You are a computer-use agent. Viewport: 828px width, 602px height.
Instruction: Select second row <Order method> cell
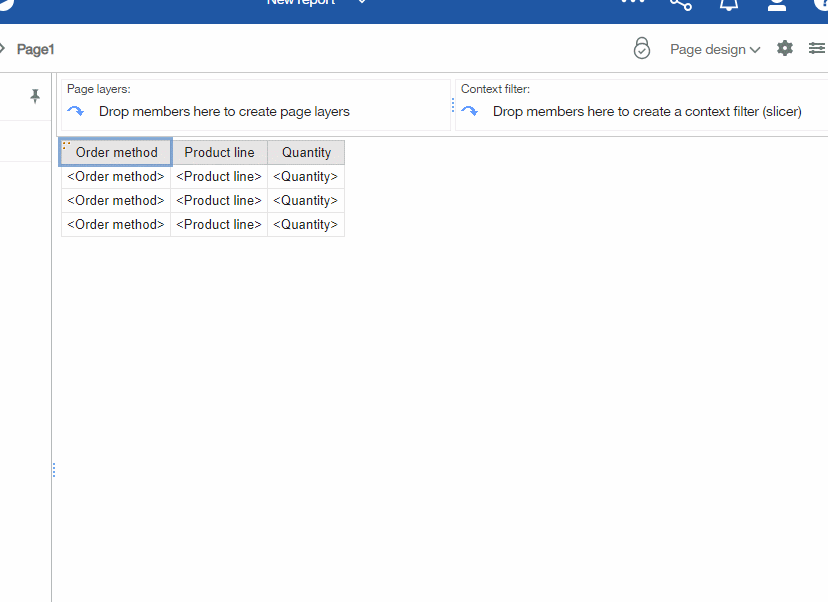click(116, 201)
